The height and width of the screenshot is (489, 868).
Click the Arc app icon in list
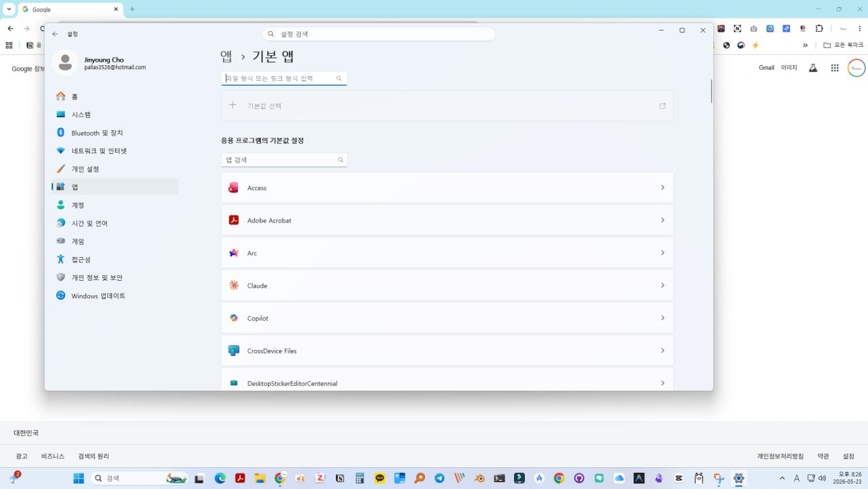pyautogui.click(x=234, y=253)
